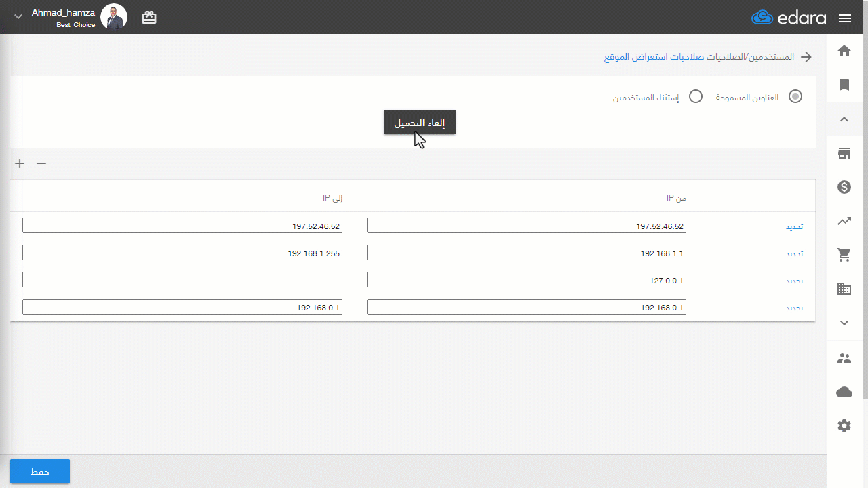Open the hamburger menu icon
The height and width of the screenshot is (488, 868).
(844, 18)
